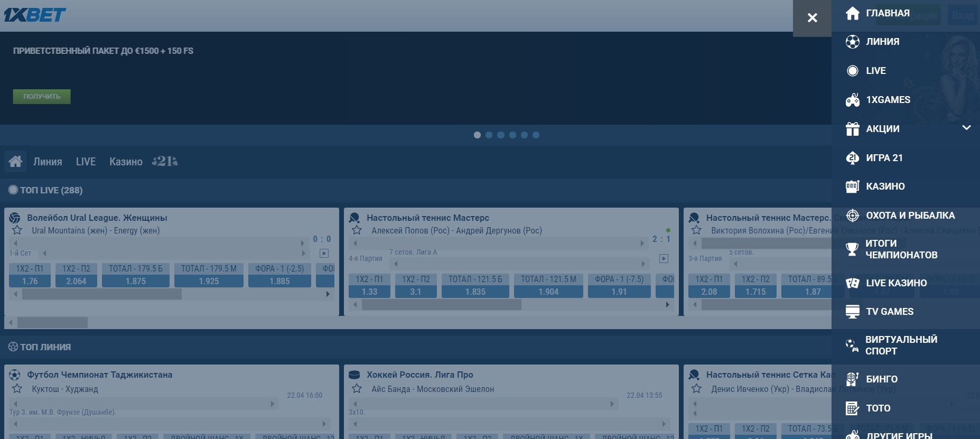Open LIVE КАЗИНО cards icon
This screenshot has width=980, height=439.
coord(852,283)
